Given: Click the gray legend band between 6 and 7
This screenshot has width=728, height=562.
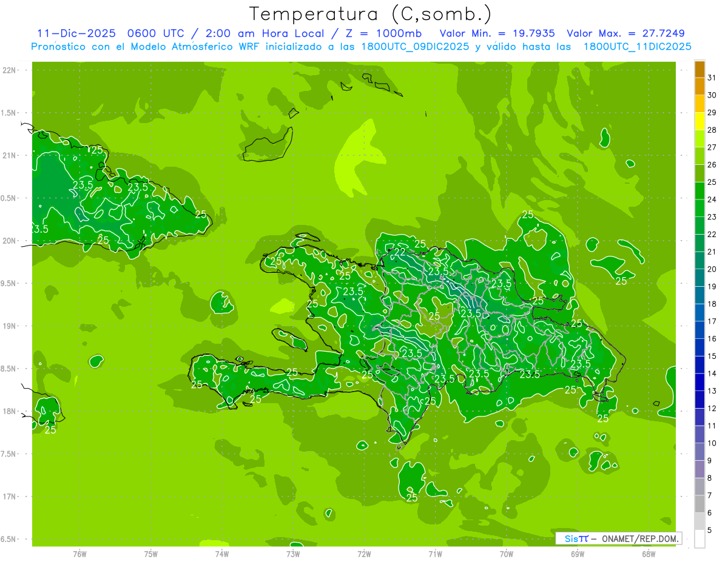Looking at the screenshot, I should coord(699,504).
